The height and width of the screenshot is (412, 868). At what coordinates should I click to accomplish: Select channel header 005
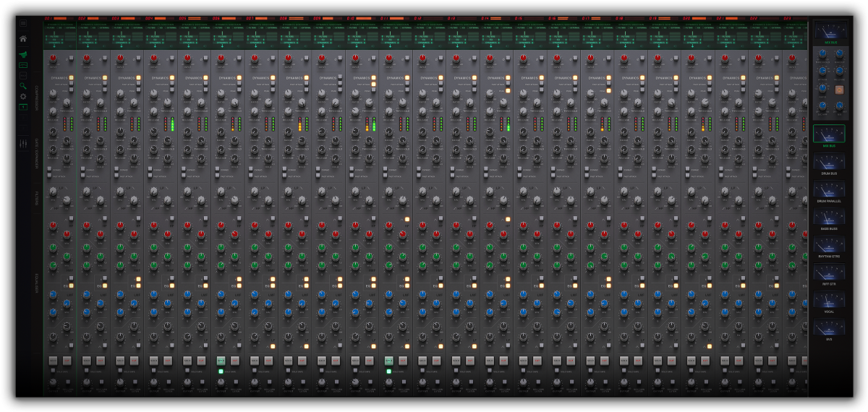[x=195, y=18]
